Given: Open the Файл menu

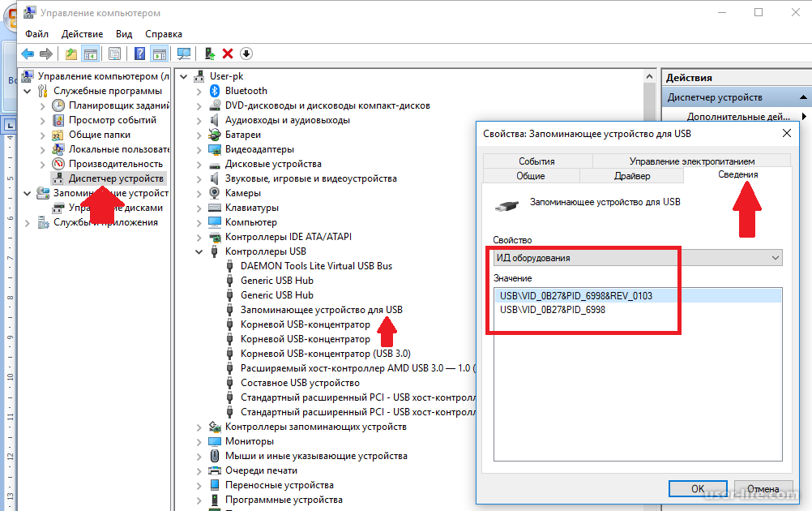Looking at the screenshot, I should coord(36,34).
